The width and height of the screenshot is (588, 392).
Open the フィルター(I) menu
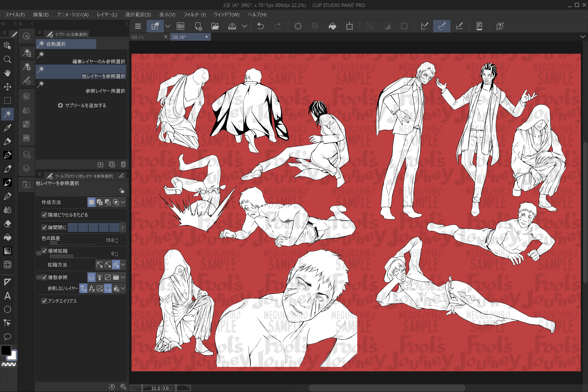tap(194, 14)
